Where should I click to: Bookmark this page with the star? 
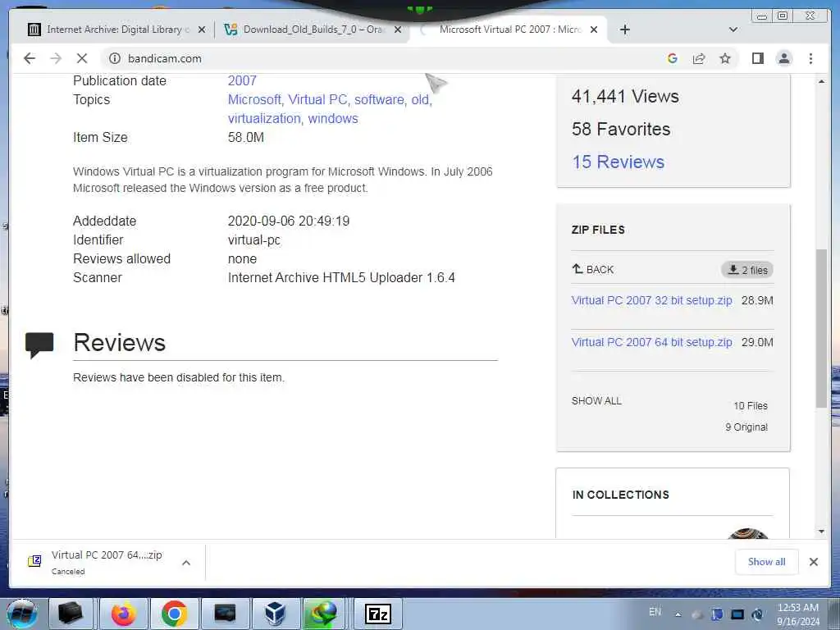[725, 58]
